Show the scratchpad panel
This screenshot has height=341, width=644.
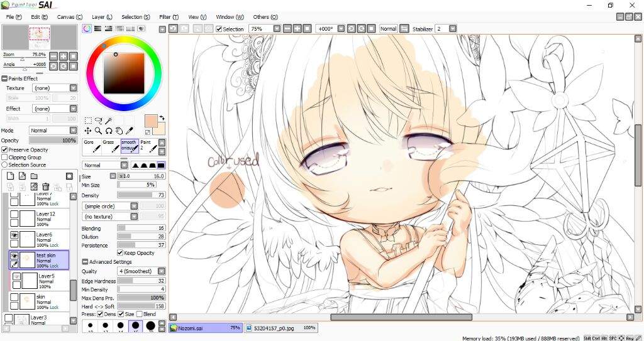click(142, 28)
